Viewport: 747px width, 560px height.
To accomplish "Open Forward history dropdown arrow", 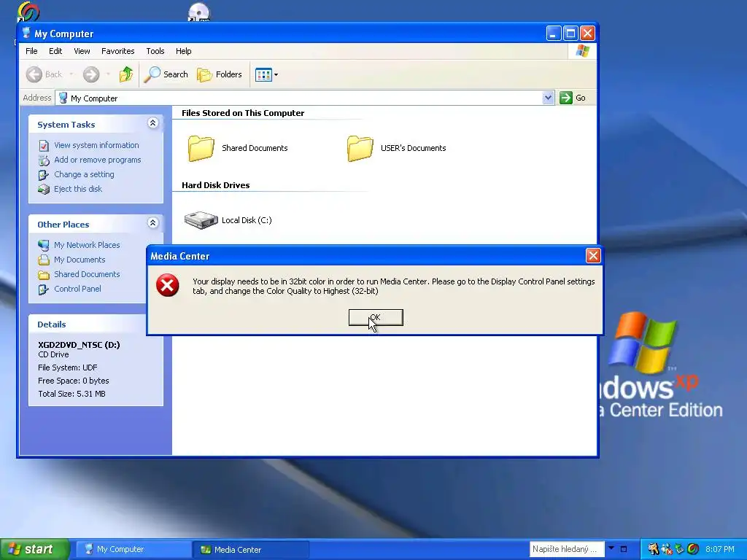I will pyautogui.click(x=108, y=74).
